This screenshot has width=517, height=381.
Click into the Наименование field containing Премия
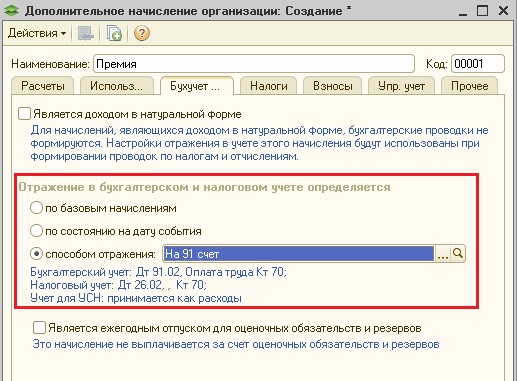[x=254, y=64]
